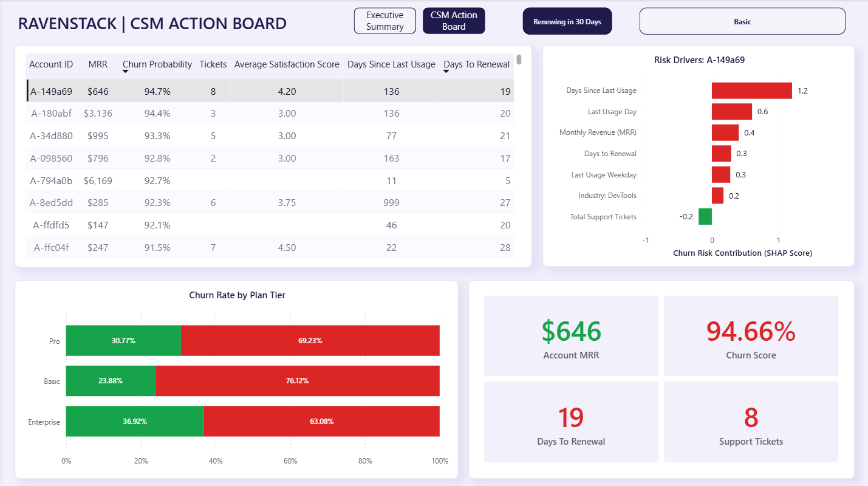Image resolution: width=868 pixels, height=486 pixels.
Task: Select the Pro red 69.23% bar segment
Action: (x=310, y=341)
